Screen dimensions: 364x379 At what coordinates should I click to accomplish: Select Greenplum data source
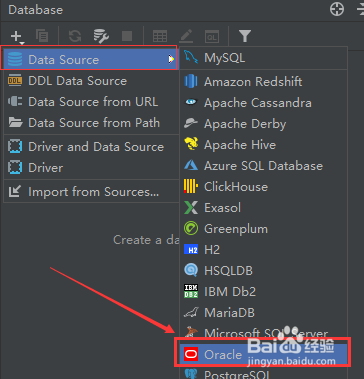pos(264,229)
